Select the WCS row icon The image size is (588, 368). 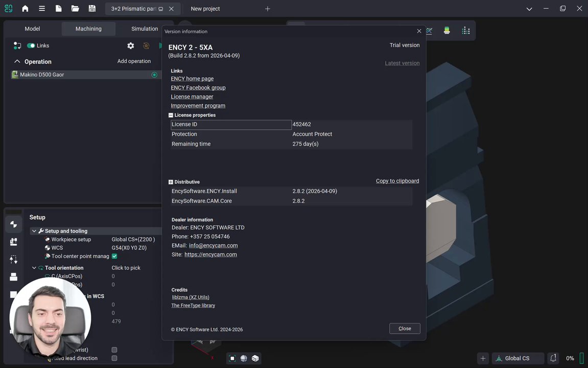point(47,247)
